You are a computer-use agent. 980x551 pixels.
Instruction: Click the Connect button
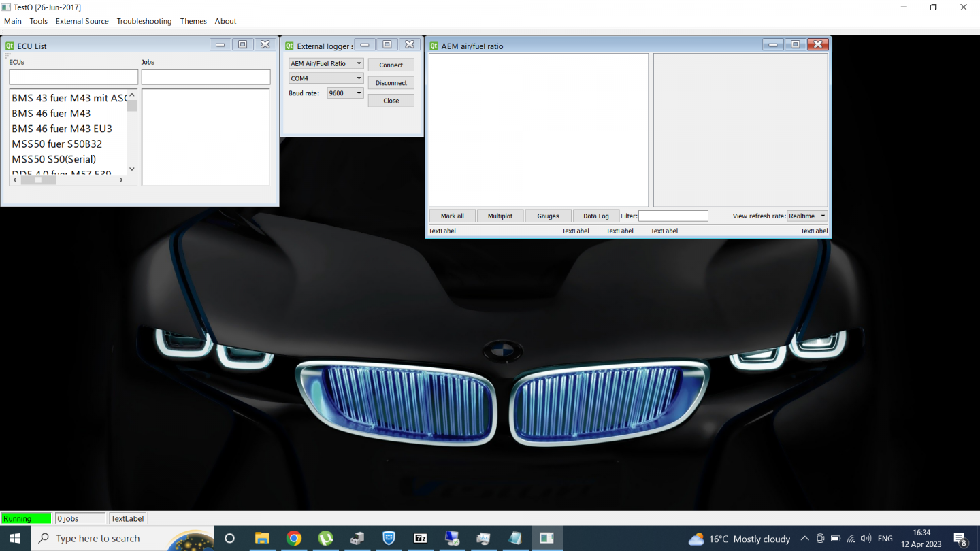pyautogui.click(x=391, y=65)
